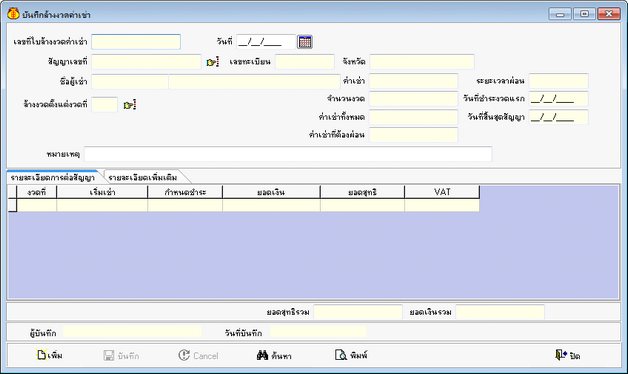
Task: Select the first grid row selector
Action: pyautogui.click(x=12, y=205)
